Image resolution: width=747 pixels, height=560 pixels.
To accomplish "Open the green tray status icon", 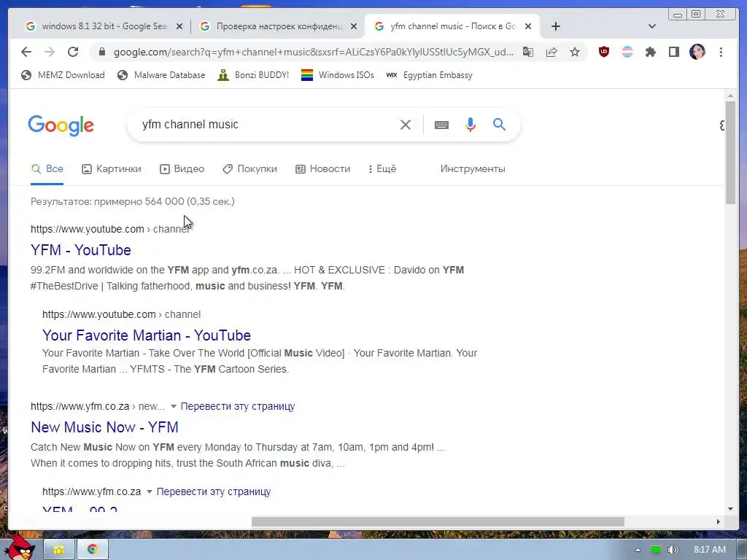I will [x=656, y=550].
